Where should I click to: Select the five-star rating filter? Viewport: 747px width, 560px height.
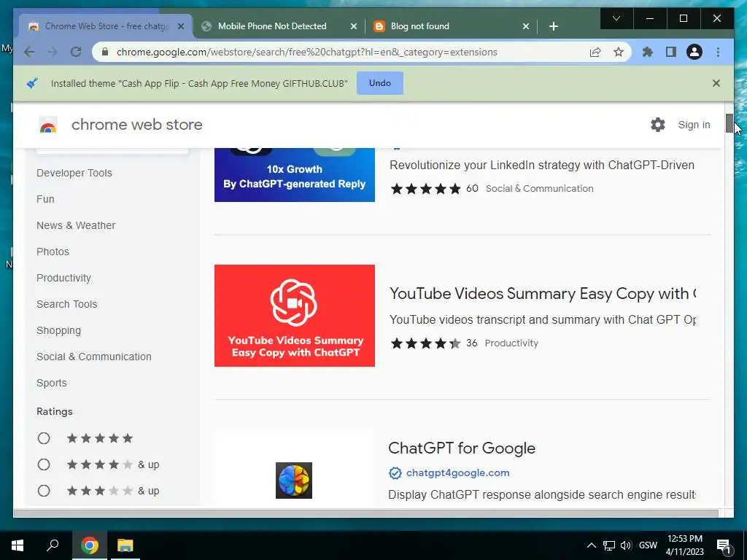click(44, 438)
